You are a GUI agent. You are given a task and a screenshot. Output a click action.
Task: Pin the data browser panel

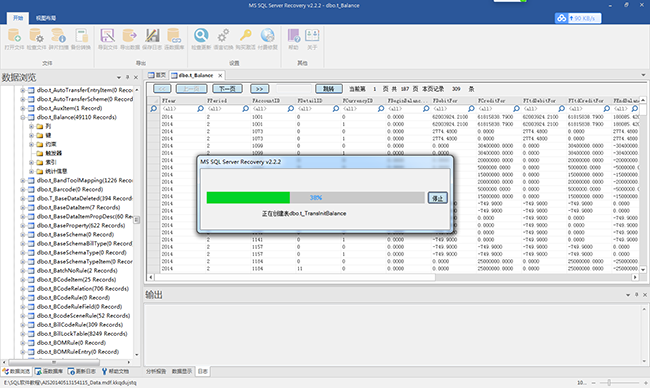[x=127, y=77]
